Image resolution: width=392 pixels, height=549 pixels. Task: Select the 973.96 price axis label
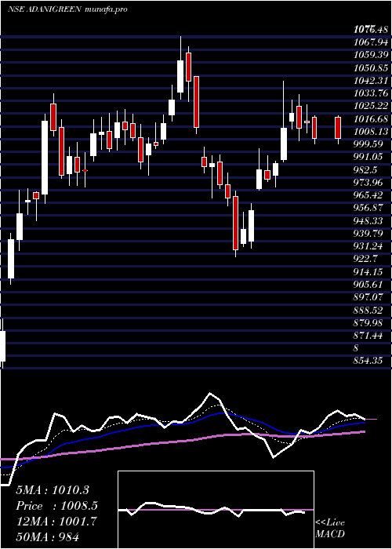click(x=368, y=182)
